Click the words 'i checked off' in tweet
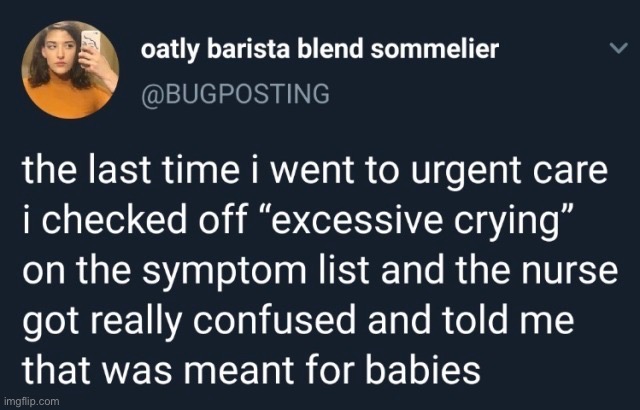Viewport: 640px width, 410px height. click(135, 221)
